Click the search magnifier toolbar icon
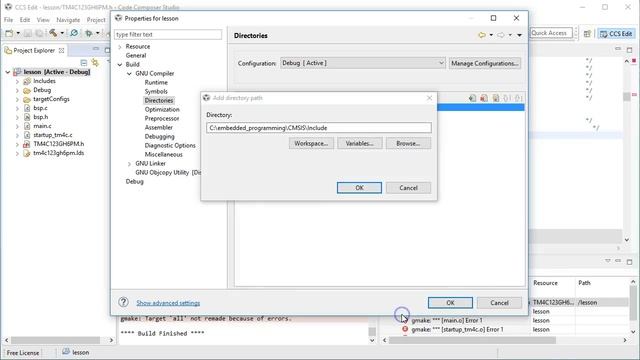Screen dimensions: 640x360 [74, 33]
